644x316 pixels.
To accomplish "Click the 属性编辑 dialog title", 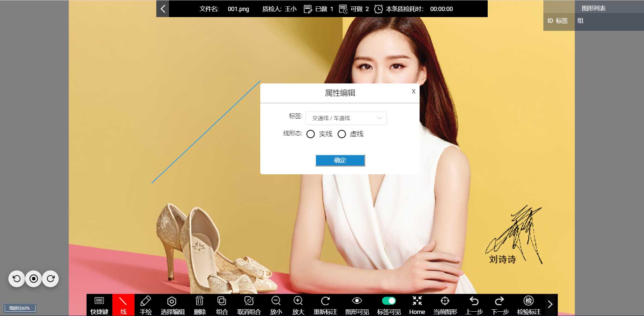I will point(340,93).
